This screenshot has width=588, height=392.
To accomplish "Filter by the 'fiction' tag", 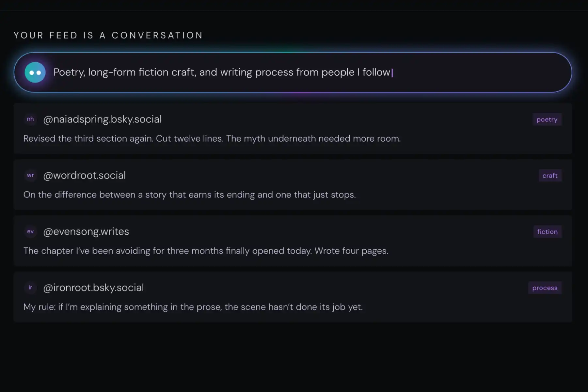I will (x=547, y=232).
